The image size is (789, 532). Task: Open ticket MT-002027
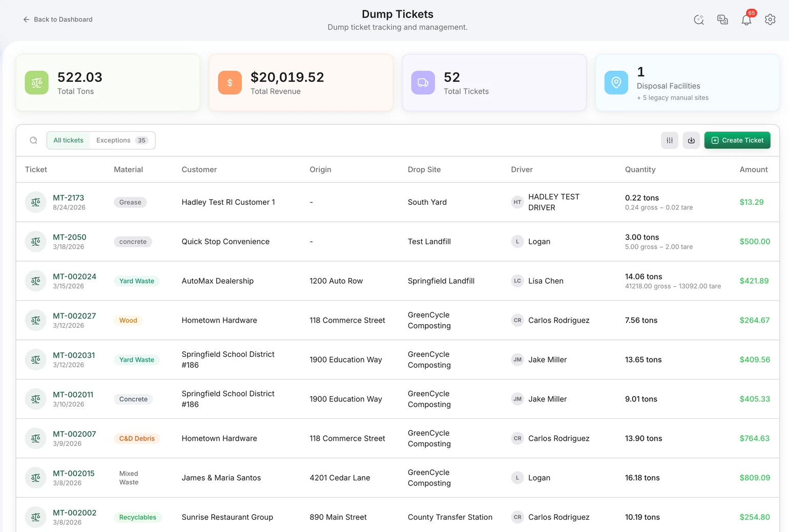[75, 316]
